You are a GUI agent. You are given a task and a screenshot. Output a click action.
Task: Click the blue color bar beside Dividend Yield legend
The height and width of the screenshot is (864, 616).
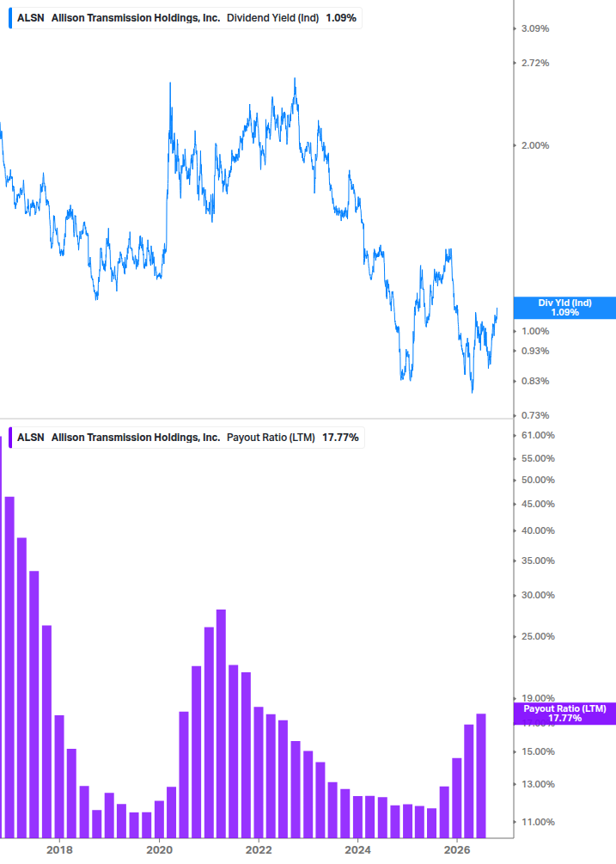pos(10,18)
